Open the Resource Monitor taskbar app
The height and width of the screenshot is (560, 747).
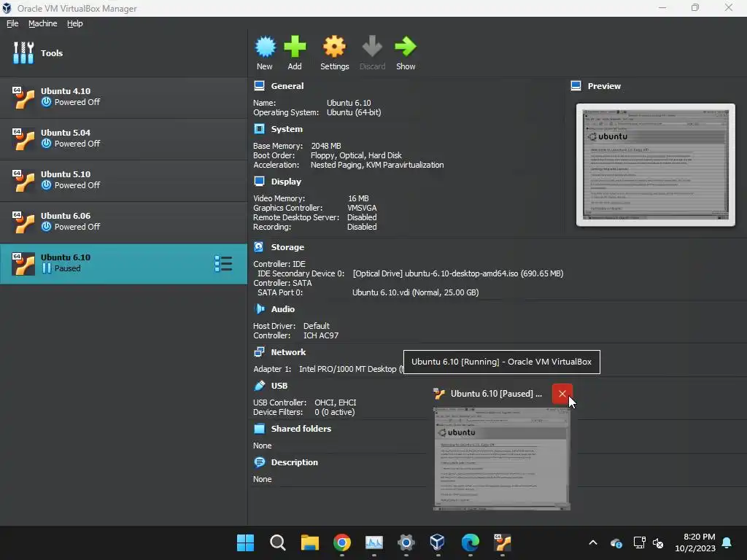pos(374,542)
